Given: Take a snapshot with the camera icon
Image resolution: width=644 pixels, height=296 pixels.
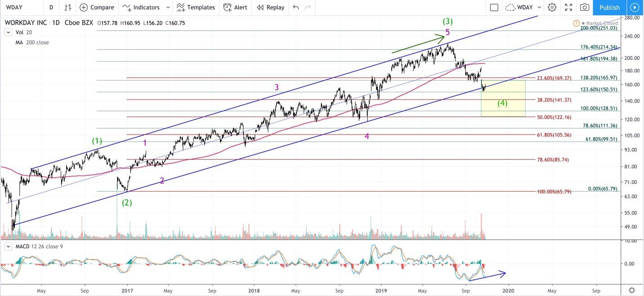Looking at the screenshot, I should tap(585, 7).
